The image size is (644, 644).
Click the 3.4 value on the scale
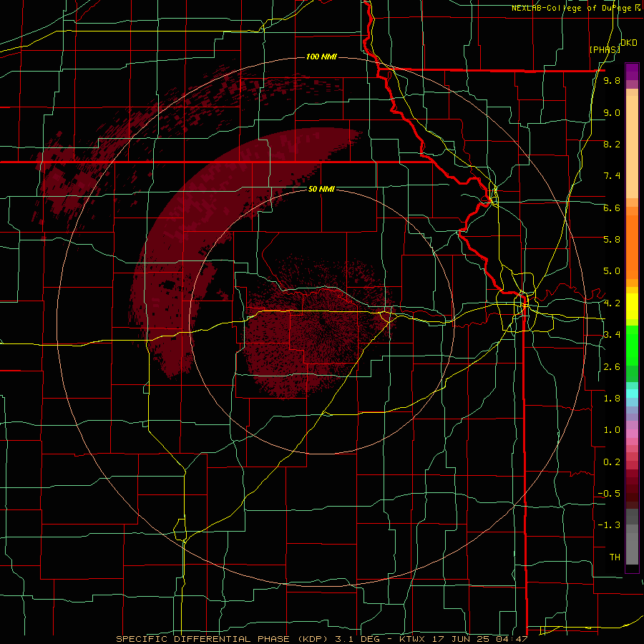point(612,335)
